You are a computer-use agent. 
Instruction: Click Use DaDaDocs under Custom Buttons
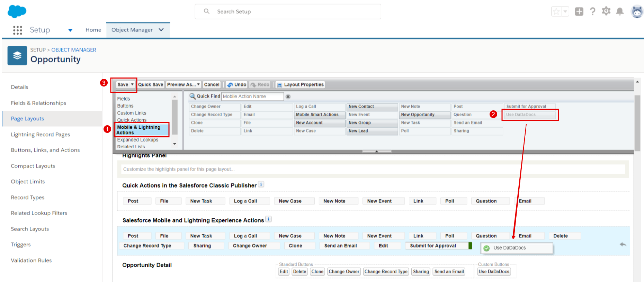pyautogui.click(x=494, y=272)
